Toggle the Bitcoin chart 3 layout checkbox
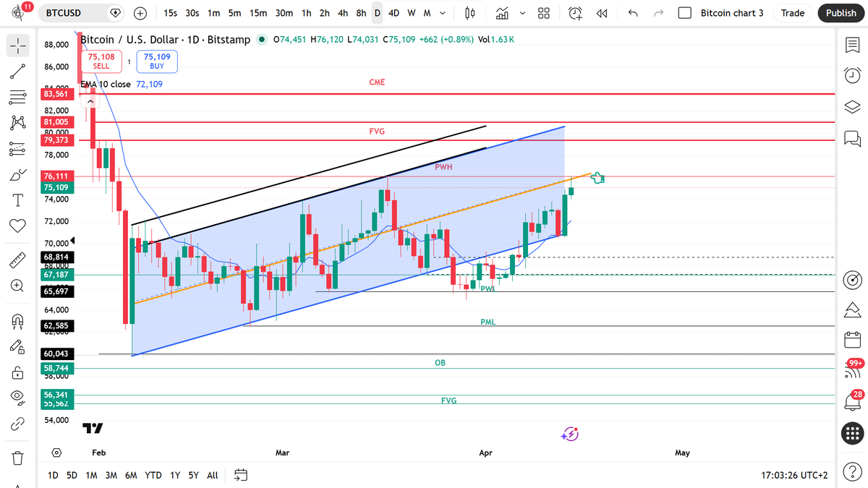Screen dimensions: 868x488 686,13
